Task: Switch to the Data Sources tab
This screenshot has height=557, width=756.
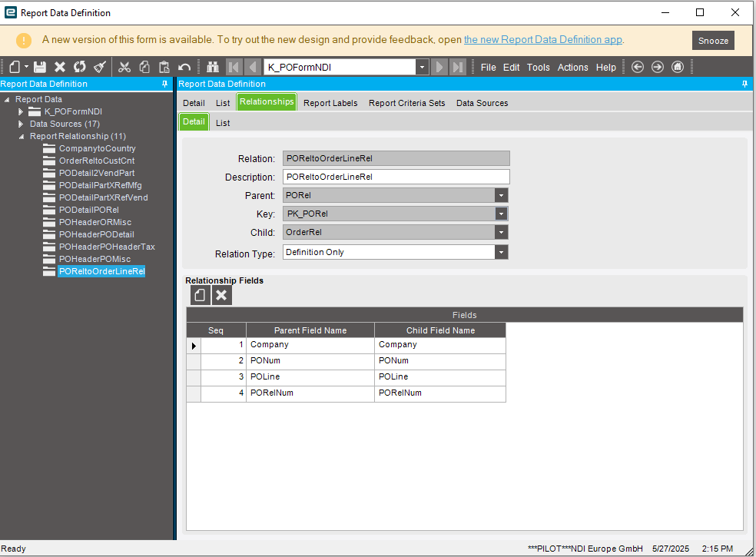Action: [482, 103]
